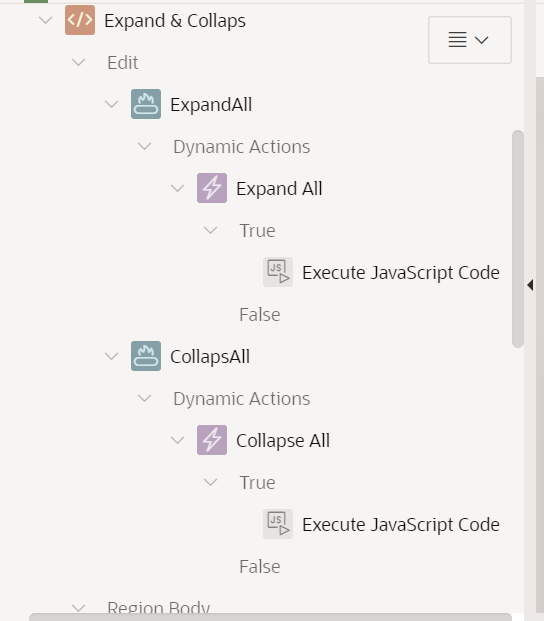Select False node under Expand All
This screenshot has height=621, width=544.
260,314
